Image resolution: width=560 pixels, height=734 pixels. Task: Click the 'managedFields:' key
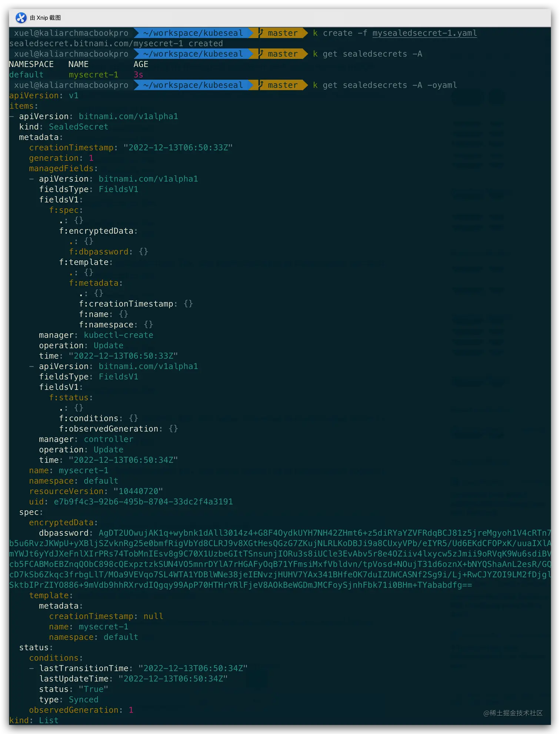tap(63, 168)
